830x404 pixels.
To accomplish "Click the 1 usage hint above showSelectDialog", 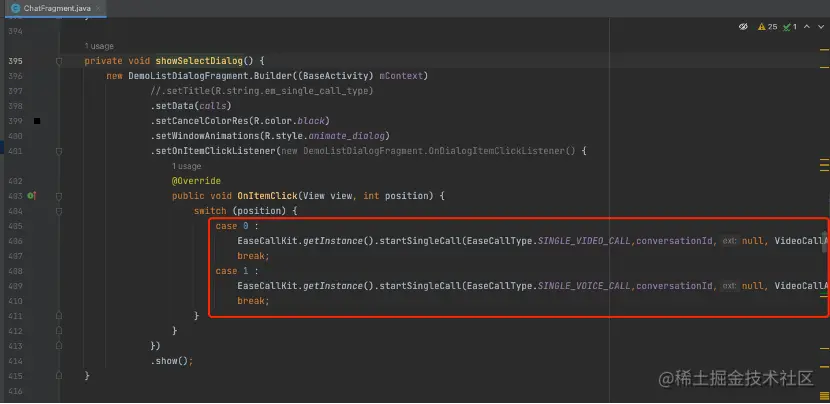I will tap(99, 46).
